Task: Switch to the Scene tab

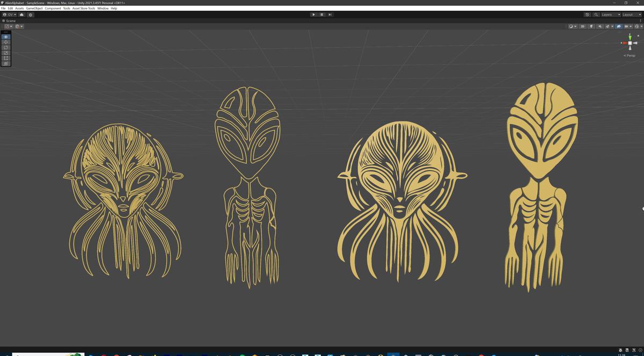Action: tap(9, 20)
